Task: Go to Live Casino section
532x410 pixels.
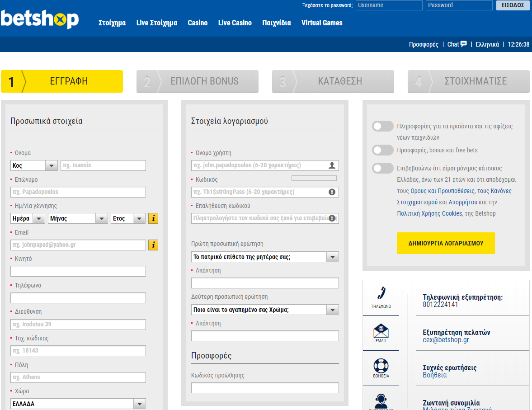Action: [235, 23]
